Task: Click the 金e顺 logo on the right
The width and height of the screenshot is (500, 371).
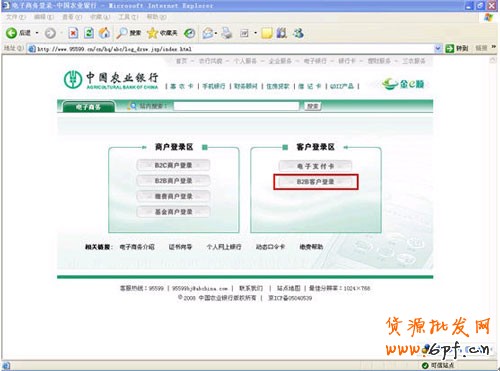Action: click(x=403, y=84)
